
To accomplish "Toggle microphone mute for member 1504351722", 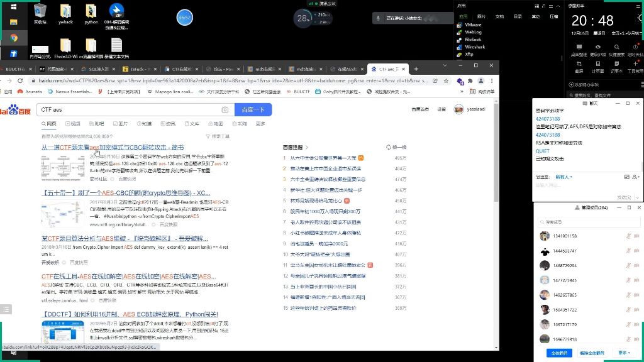I will pyautogui.click(x=628, y=310).
